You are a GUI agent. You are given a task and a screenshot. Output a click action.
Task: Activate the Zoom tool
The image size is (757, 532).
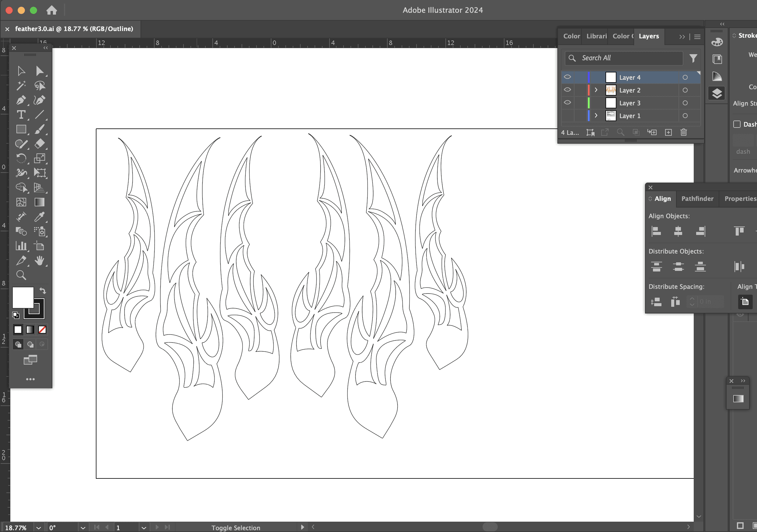tap(21, 275)
